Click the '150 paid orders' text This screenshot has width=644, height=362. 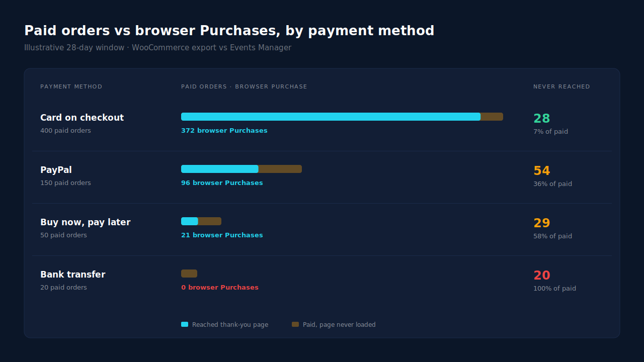(x=65, y=183)
